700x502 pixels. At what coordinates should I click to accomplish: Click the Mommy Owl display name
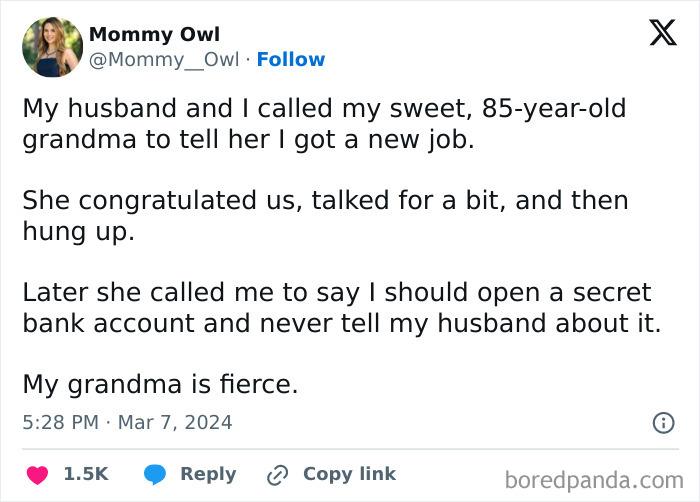pyautogui.click(x=154, y=35)
